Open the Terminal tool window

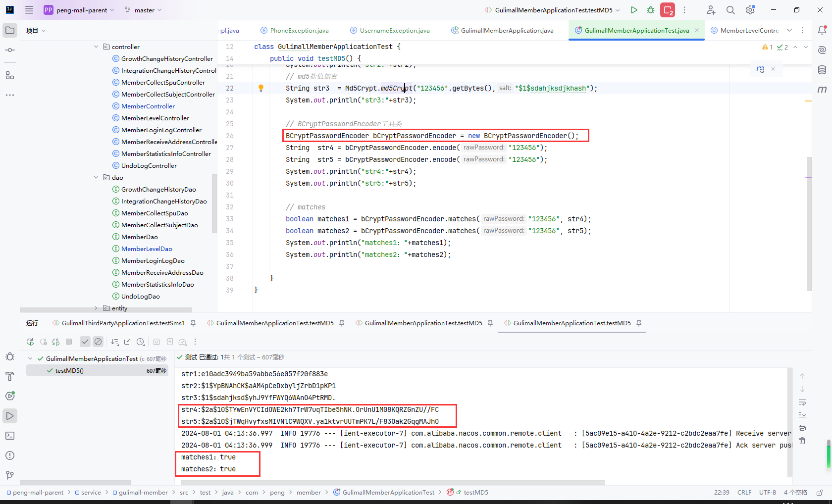(x=10, y=436)
